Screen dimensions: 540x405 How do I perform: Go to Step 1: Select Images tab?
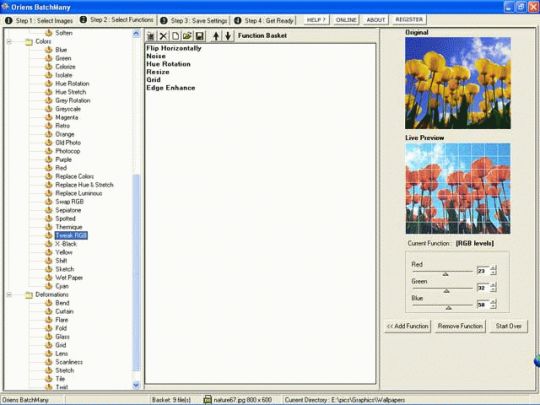pyautogui.click(x=39, y=21)
